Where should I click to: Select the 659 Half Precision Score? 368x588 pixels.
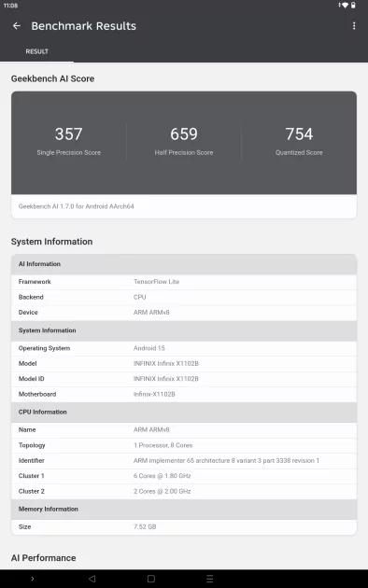[184, 141]
